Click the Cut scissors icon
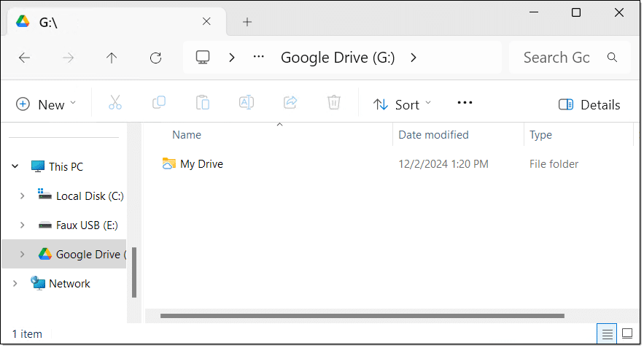The width and height of the screenshot is (644, 348). 115,103
